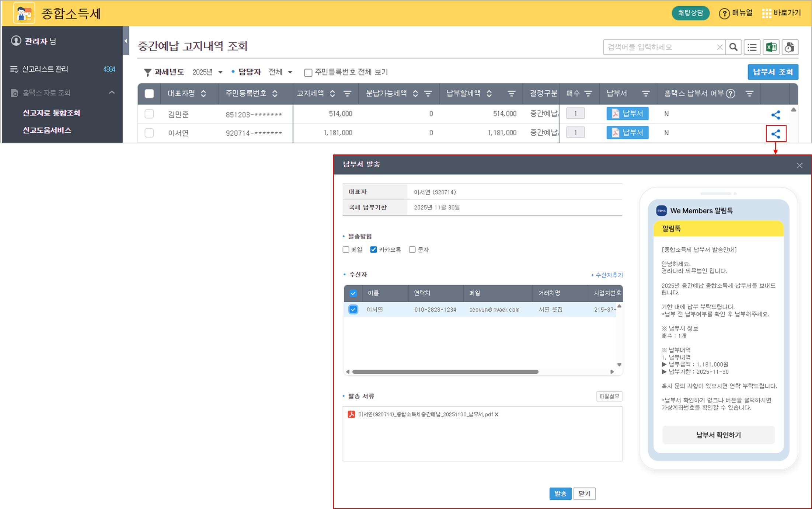Open the list view settings icon
The width and height of the screenshot is (812, 509).
[752, 47]
